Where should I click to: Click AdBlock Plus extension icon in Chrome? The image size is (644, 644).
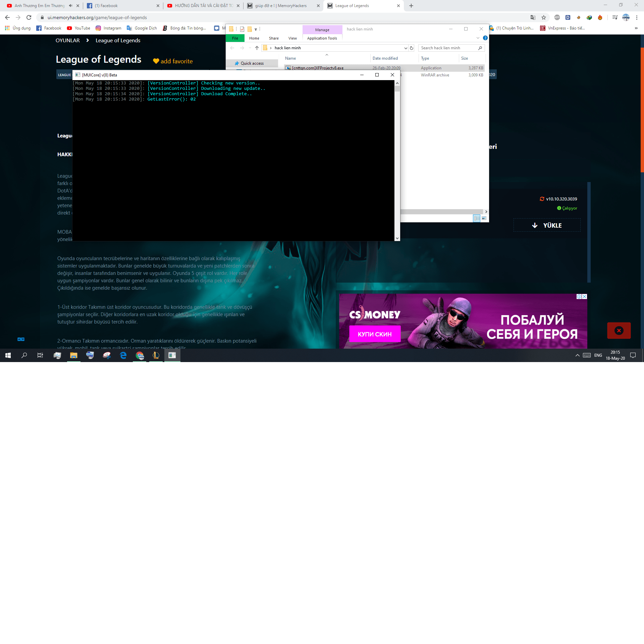pos(557,17)
